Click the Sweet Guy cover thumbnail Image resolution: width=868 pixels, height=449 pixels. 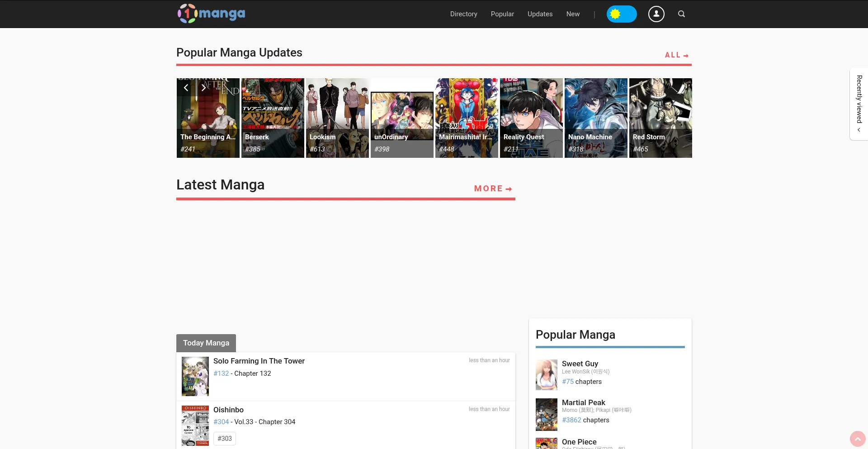(547, 375)
